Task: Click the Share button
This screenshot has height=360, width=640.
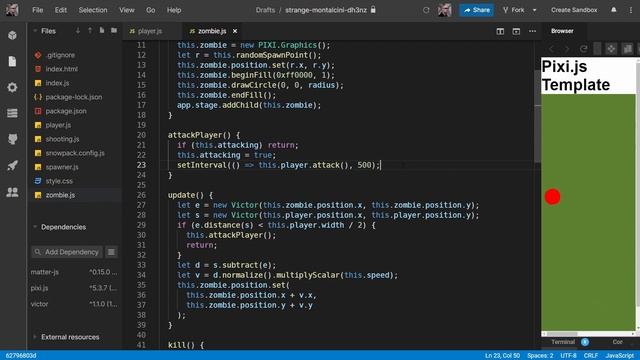Action: [x=476, y=10]
